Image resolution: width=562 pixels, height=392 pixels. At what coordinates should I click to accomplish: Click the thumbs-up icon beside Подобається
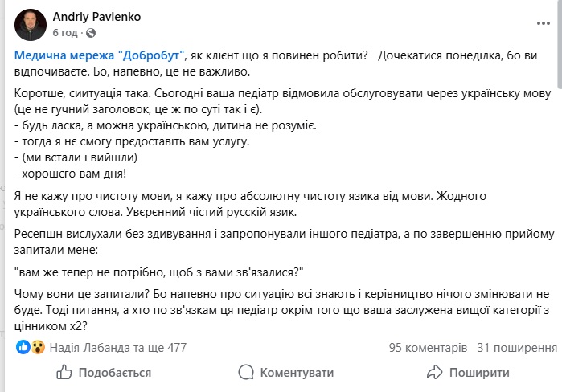pos(64,373)
